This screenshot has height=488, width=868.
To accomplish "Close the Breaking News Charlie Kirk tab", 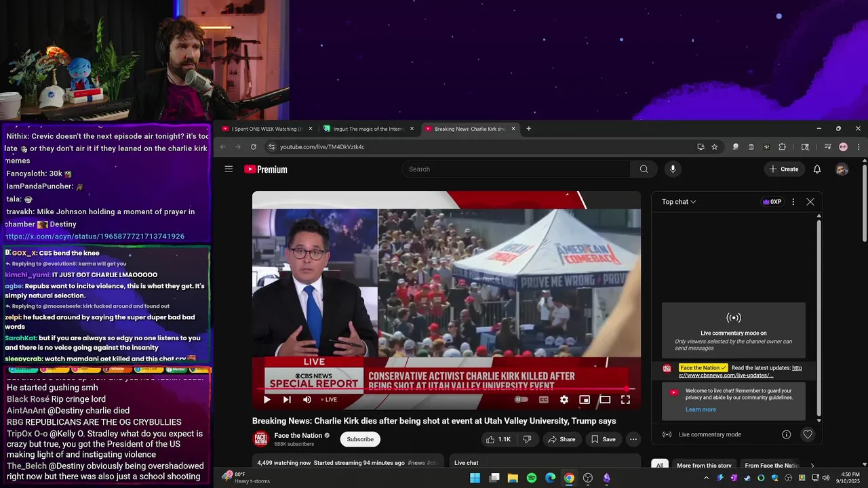I will click(513, 129).
